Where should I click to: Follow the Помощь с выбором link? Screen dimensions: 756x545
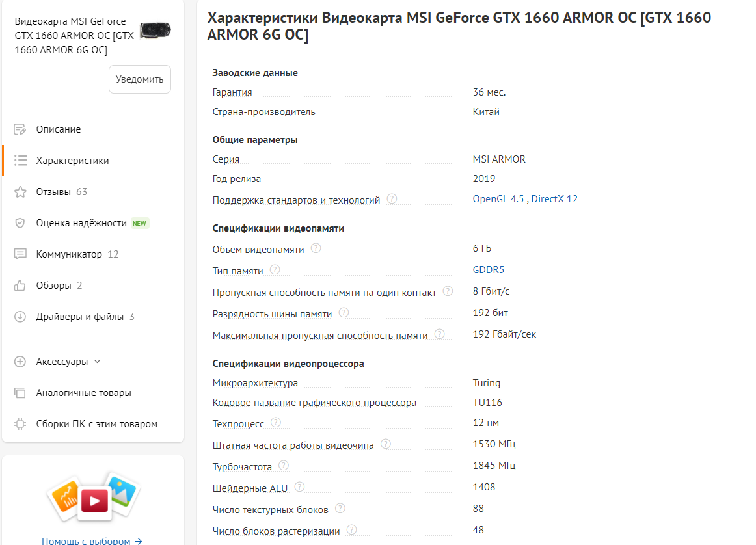[x=92, y=540]
